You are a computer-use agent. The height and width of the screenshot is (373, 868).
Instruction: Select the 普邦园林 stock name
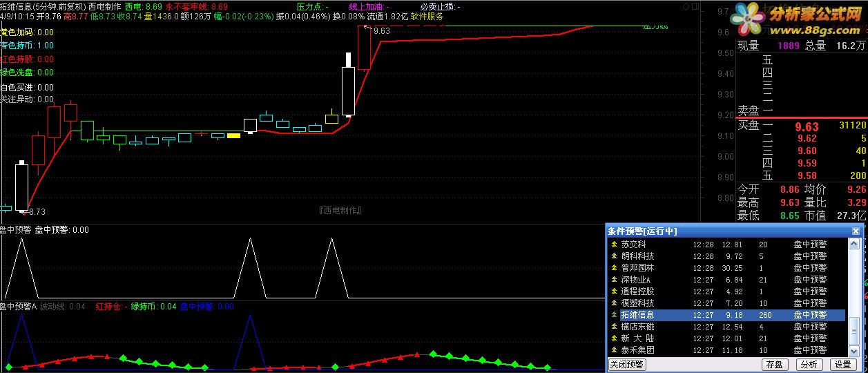[637, 267]
